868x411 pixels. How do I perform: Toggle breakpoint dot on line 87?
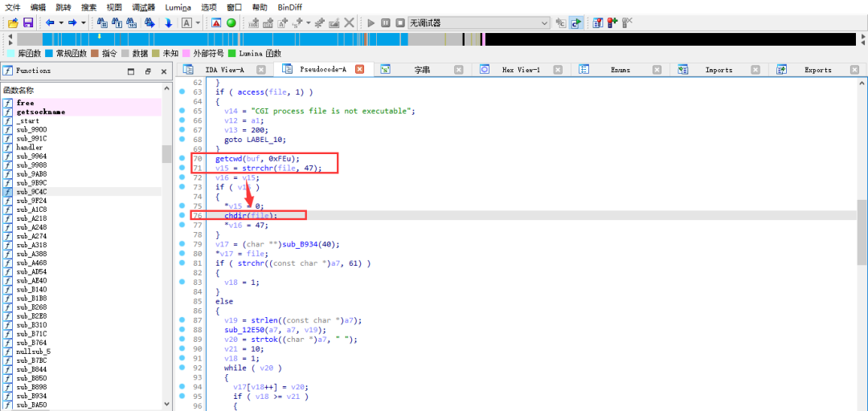point(182,319)
